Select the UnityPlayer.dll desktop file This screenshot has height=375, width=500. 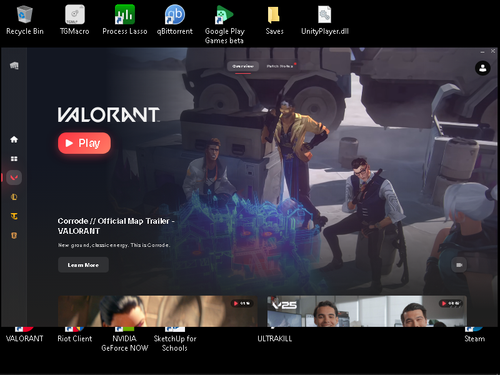coord(325,20)
